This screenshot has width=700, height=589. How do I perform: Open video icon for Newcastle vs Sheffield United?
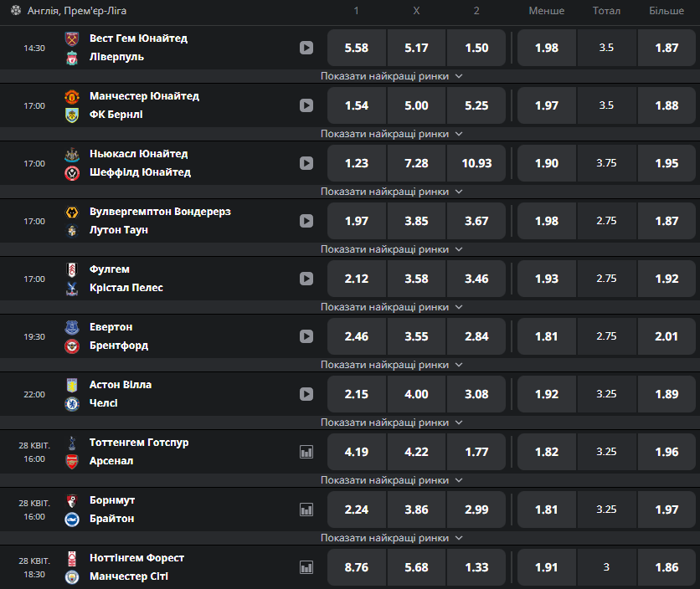pos(306,163)
